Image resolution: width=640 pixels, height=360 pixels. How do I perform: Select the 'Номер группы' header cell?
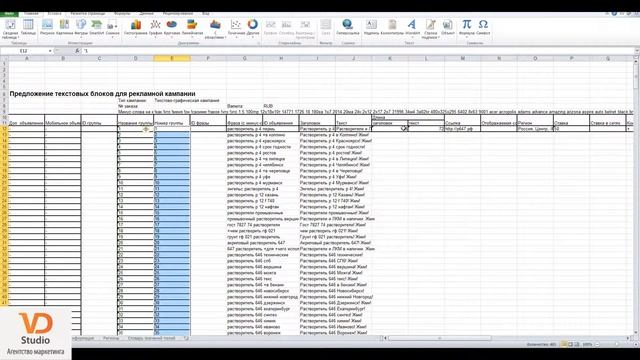point(172,123)
